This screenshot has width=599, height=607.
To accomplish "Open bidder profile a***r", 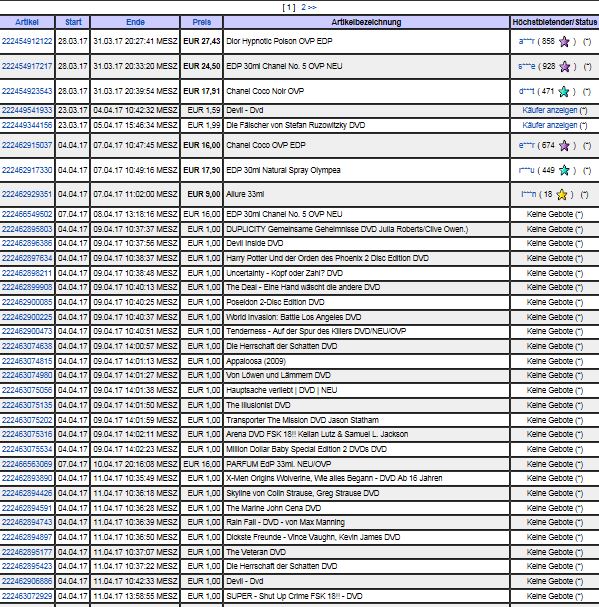I will click(x=527, y=41).
